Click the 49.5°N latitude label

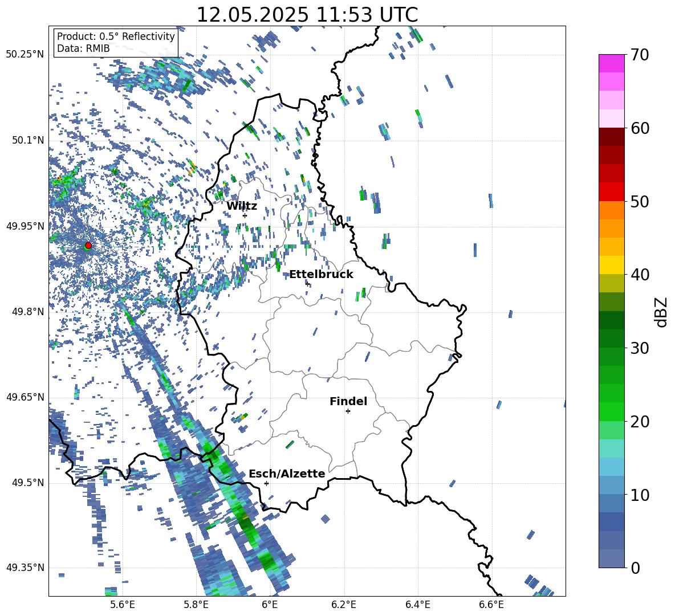(x=28, y=483)
